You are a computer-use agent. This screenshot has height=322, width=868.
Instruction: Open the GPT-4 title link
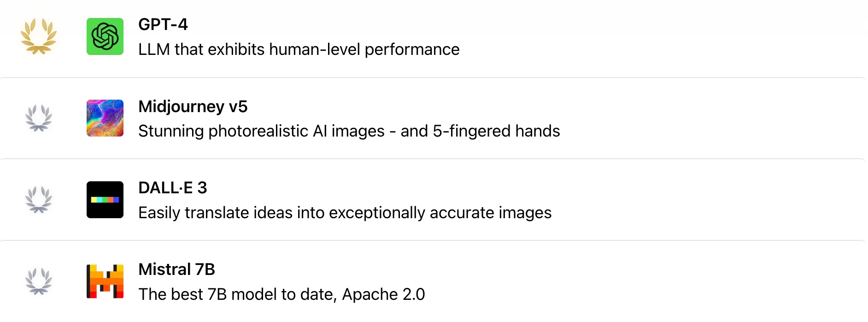pyautogui.click(x=163, y=24)
